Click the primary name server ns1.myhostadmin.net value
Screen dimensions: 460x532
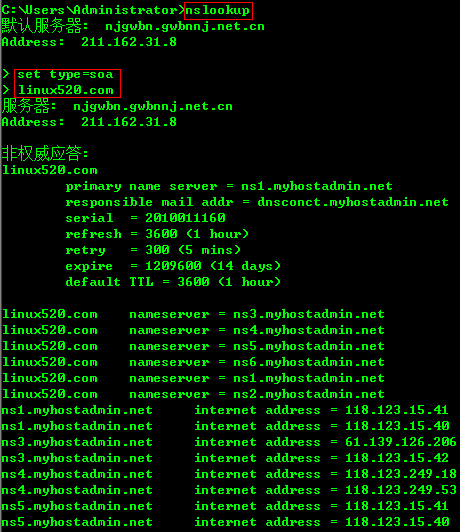point(317,186)
